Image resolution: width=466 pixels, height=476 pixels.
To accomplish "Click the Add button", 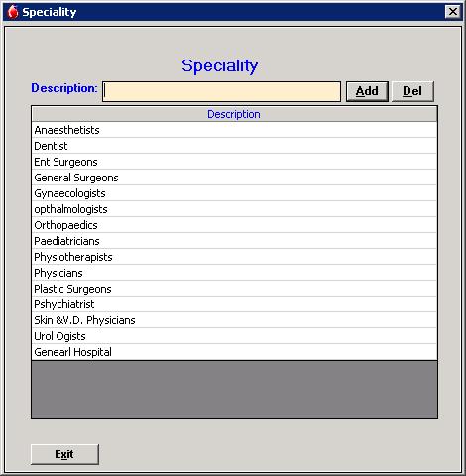I will [x=367, y=91].
